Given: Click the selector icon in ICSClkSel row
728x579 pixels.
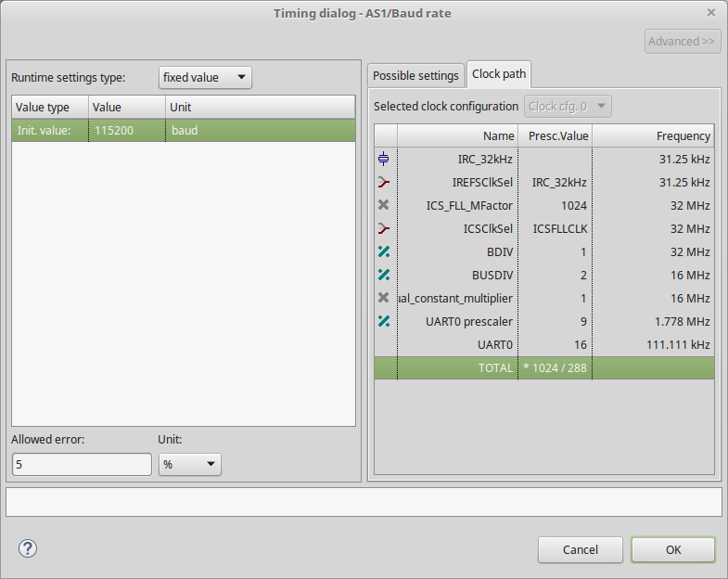Looking at the screenshot, I should click(384, 228).
